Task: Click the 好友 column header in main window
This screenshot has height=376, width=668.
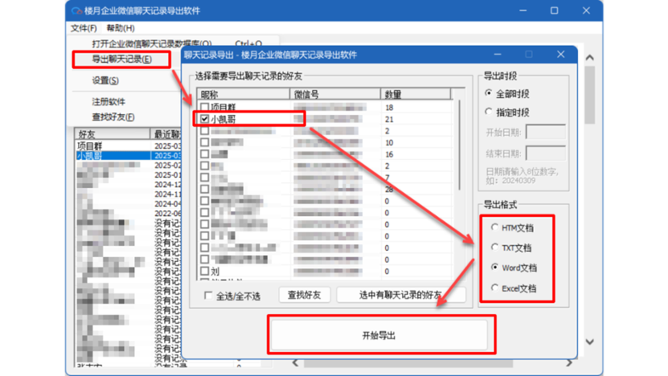Action: coord(112,134)
